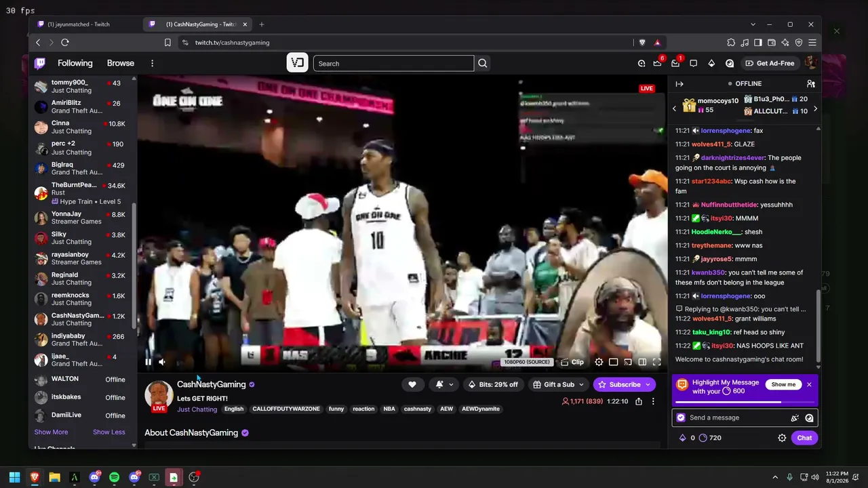Mute the stream volume
This screenshot has width=868, height=488.
162,362
